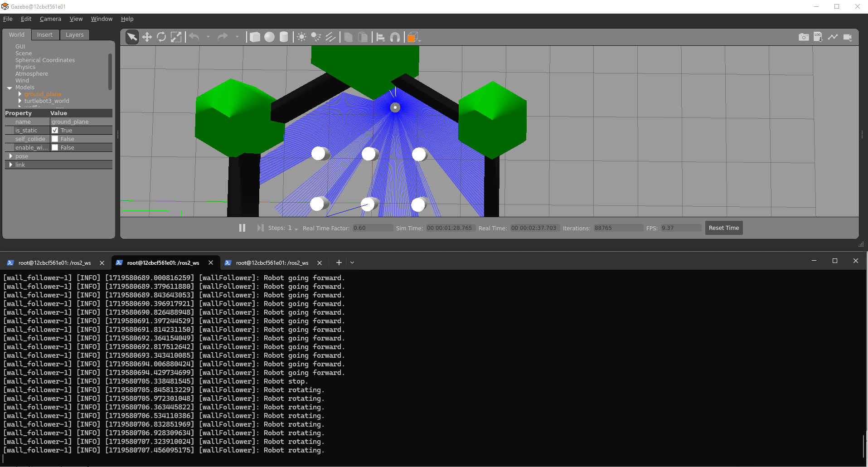Activate the snap magnet tool
This screenshot has height=467, width=868.
(395, 37)
